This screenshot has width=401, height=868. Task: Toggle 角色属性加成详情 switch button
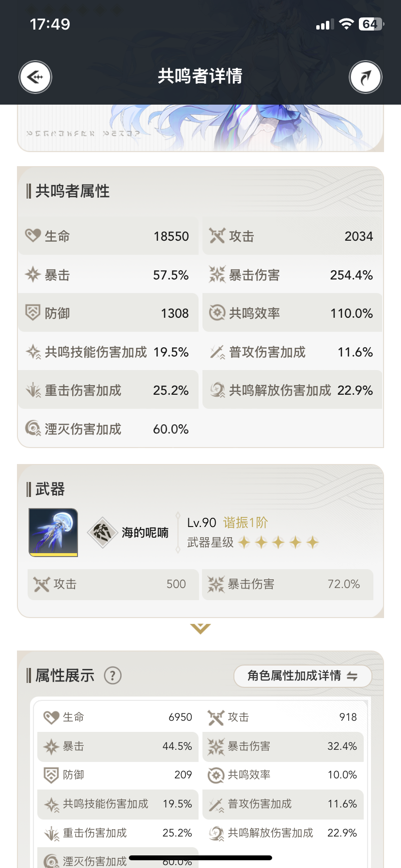pyautogui.click(x=303, y=676)
